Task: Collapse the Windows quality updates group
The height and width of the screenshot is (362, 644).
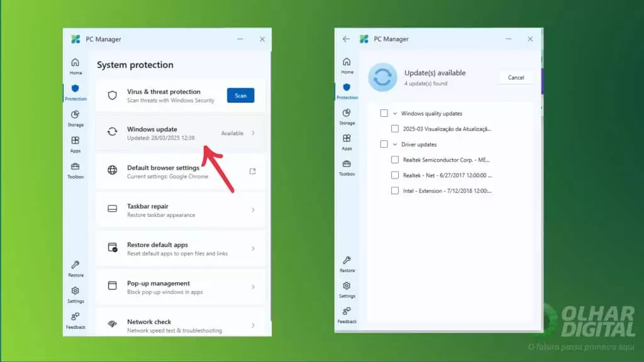Action: click(395, 113)
